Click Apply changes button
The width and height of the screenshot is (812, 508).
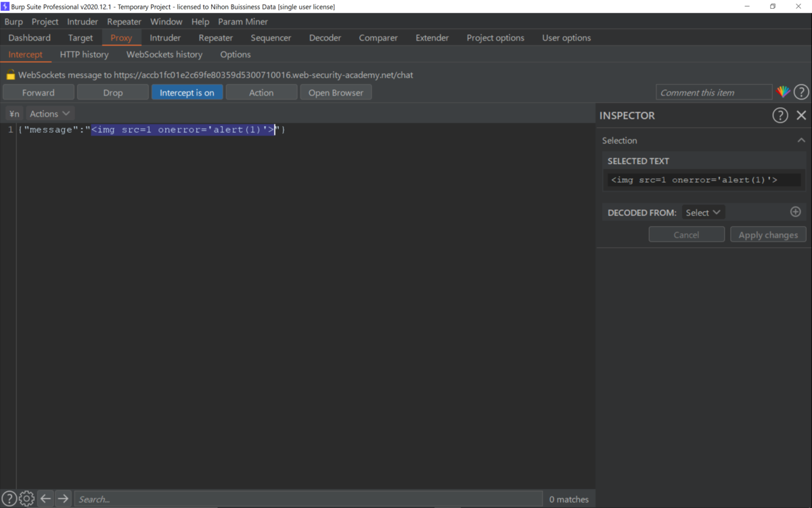tap(768, 234)
